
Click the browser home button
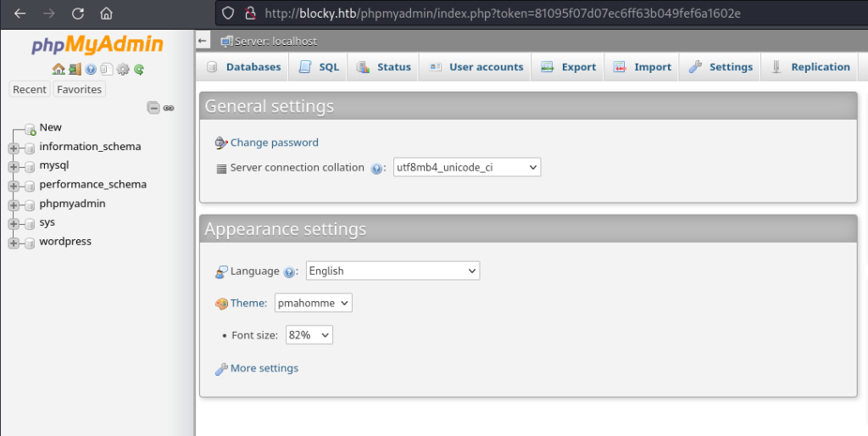106,14
